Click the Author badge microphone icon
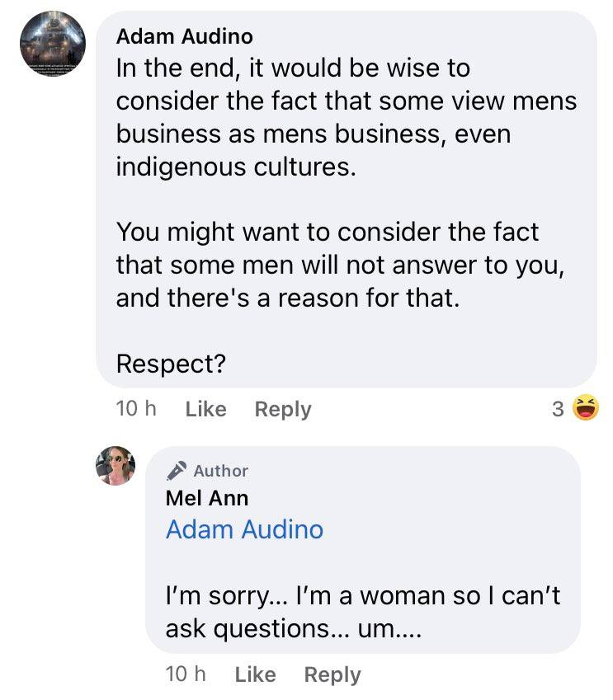Image resolution: width=613 pixels, height=700 pixels. pos(176,471)
